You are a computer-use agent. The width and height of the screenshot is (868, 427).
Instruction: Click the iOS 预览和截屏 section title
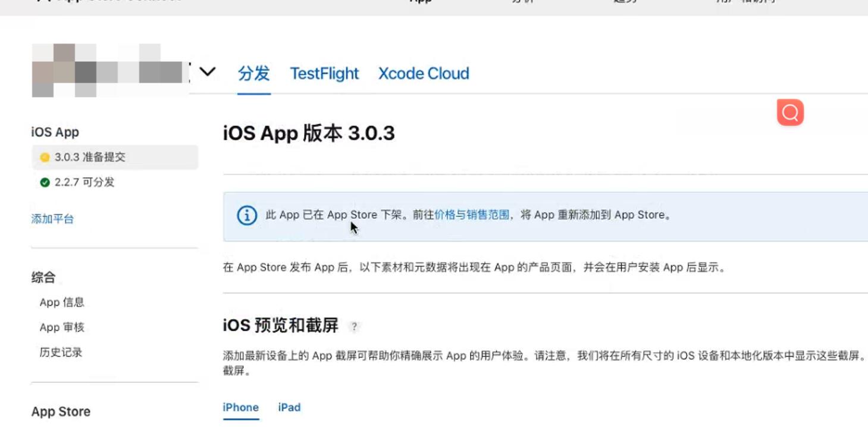281,325
